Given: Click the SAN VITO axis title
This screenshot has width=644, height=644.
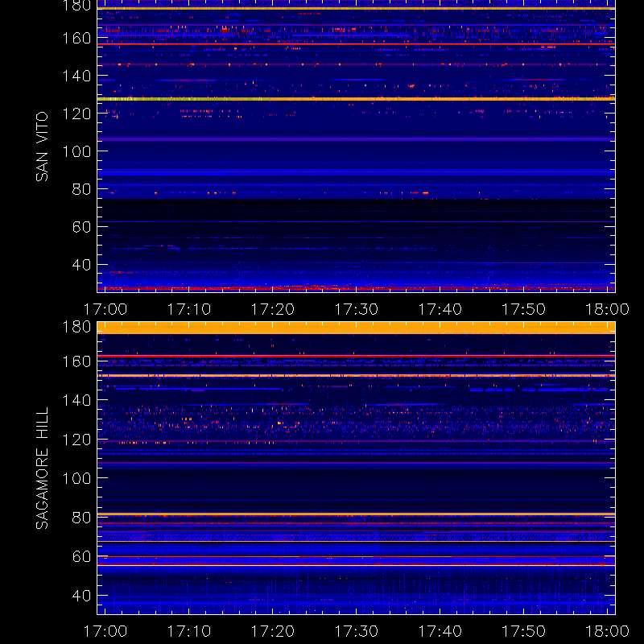Looking at the screenshot, I should point(42,147).
